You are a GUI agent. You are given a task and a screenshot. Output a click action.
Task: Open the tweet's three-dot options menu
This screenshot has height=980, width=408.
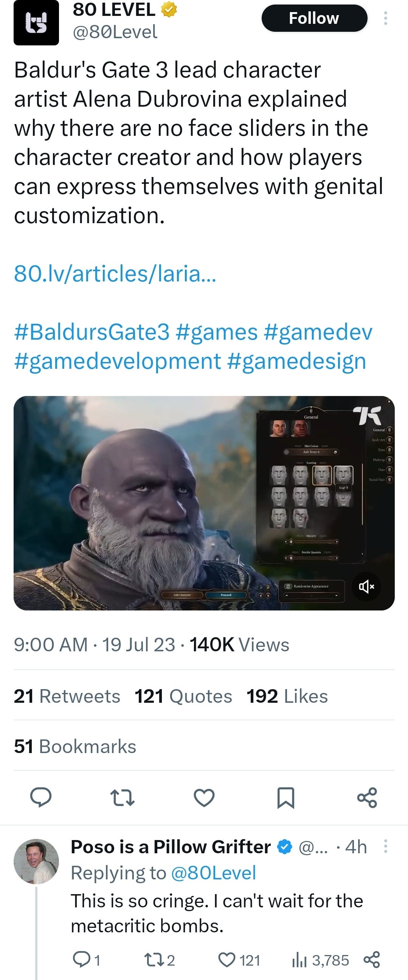(x=386, y=18)
